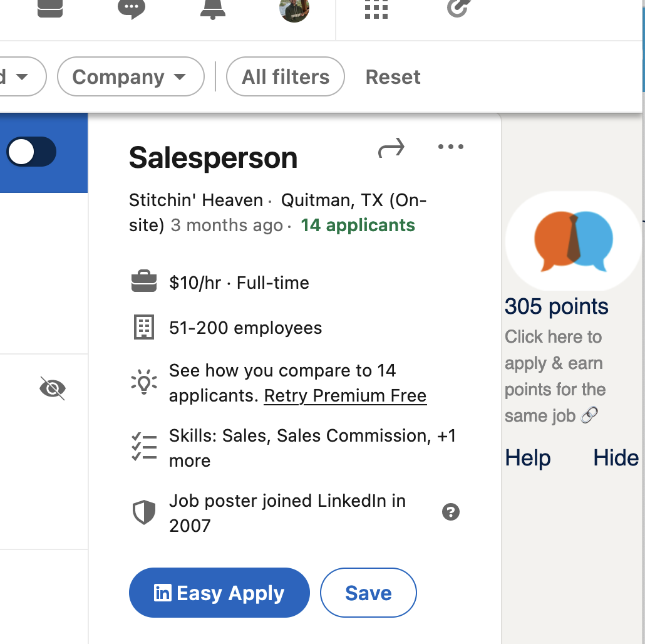
Task: Open the Work apps grid icon
Action: 376,9
